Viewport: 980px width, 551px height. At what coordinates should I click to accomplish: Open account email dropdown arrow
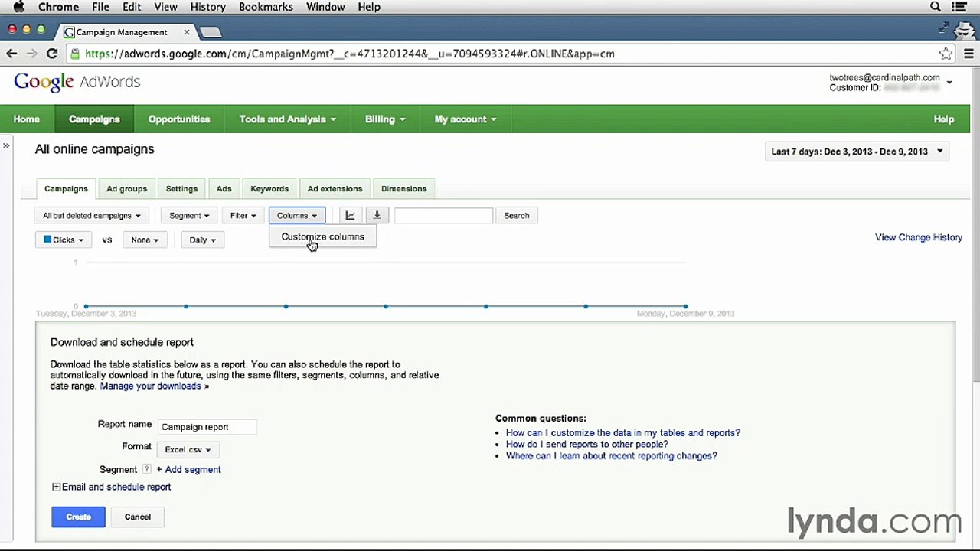pos(949,82)
